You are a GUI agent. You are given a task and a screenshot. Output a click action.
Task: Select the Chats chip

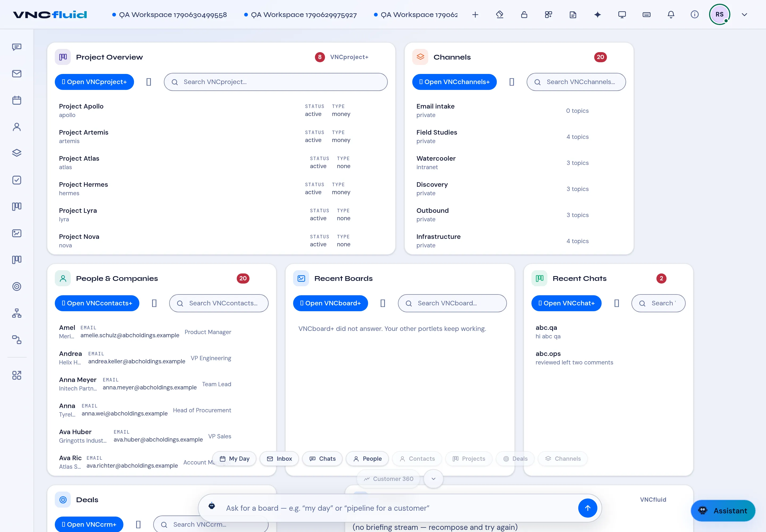322,459
